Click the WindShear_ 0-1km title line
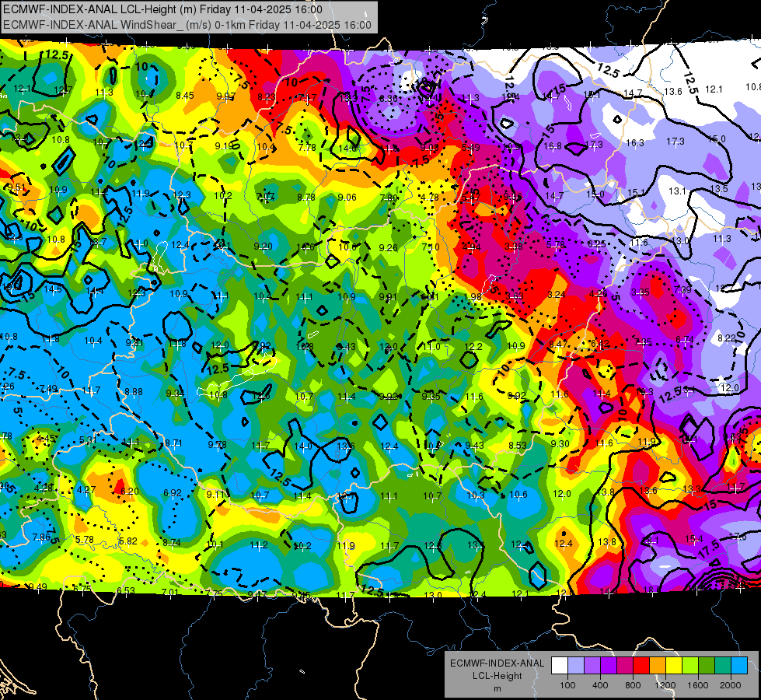Screen dimensions: 761x700 coord(187,25)
